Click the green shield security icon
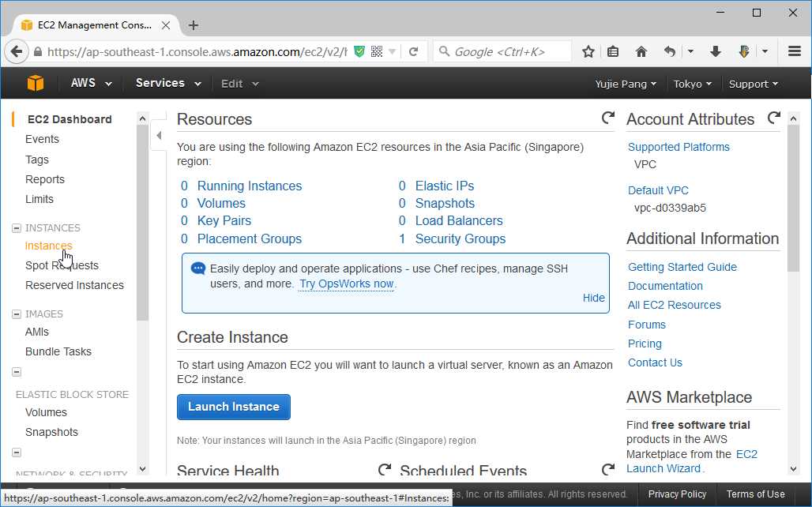The width and height of the screenshot is (812, 507). click(359, 51)
